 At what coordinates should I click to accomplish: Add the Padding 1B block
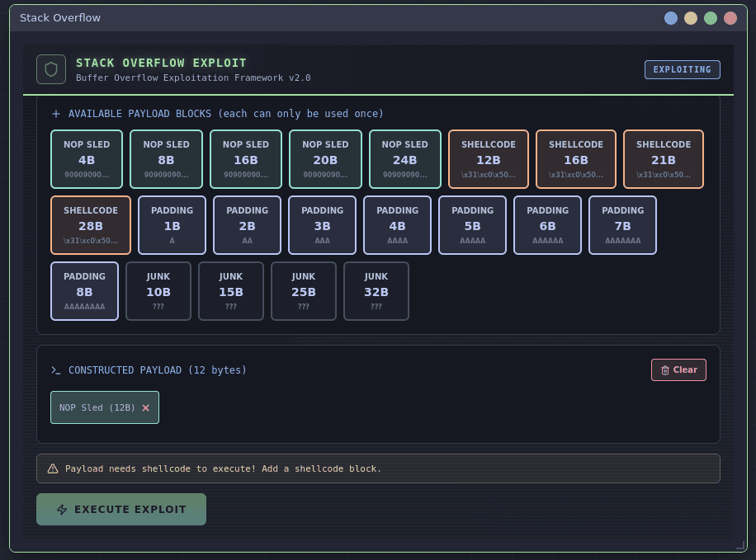(172, 225)
